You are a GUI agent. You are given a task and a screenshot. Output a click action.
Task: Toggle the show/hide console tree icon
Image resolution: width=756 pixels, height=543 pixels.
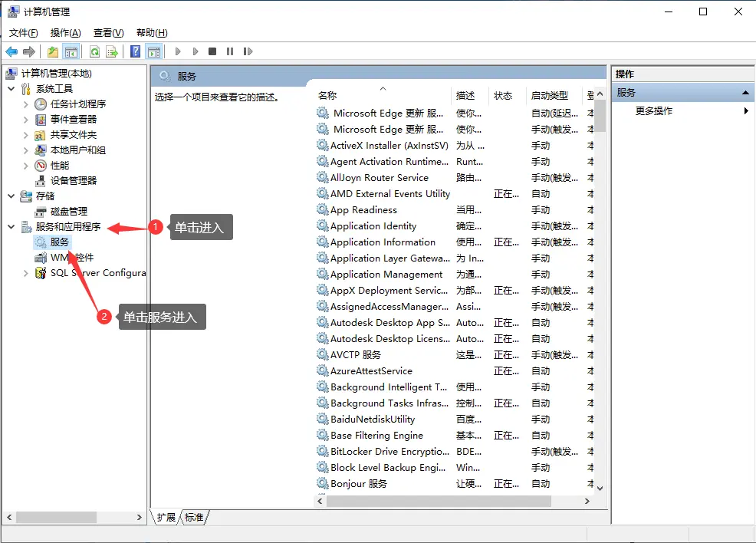click(71, 51)
